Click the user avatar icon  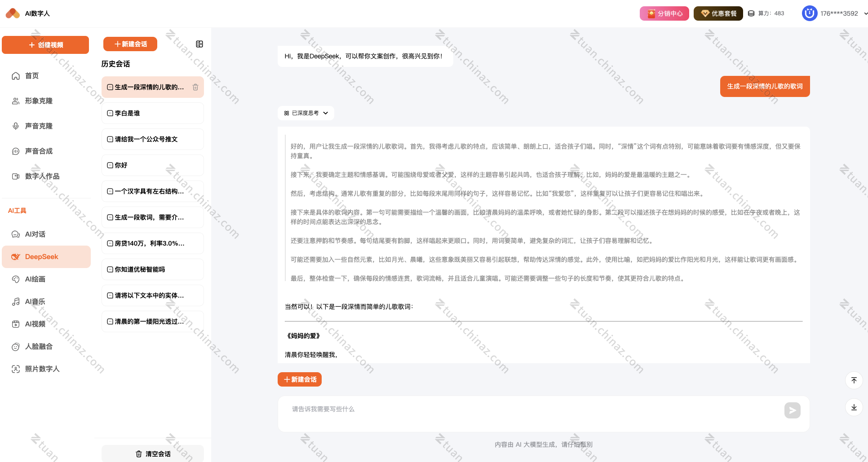(810, 13)
